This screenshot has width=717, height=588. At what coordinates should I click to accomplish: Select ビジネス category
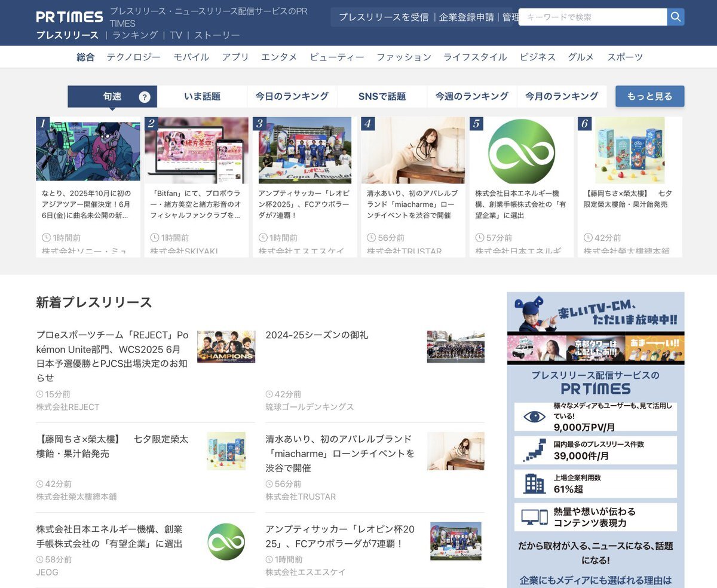(x=538, y=57)
